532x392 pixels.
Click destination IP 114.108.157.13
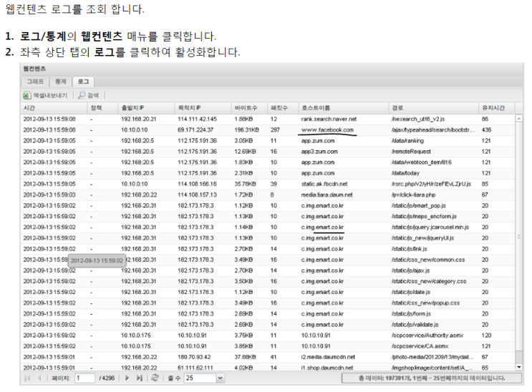197,195
